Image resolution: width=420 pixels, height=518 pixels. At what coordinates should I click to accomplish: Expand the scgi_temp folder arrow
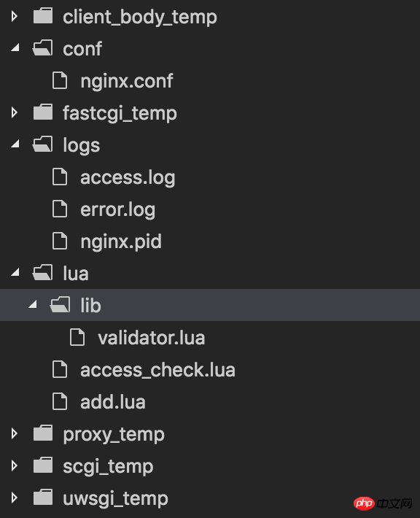(14, 465)
